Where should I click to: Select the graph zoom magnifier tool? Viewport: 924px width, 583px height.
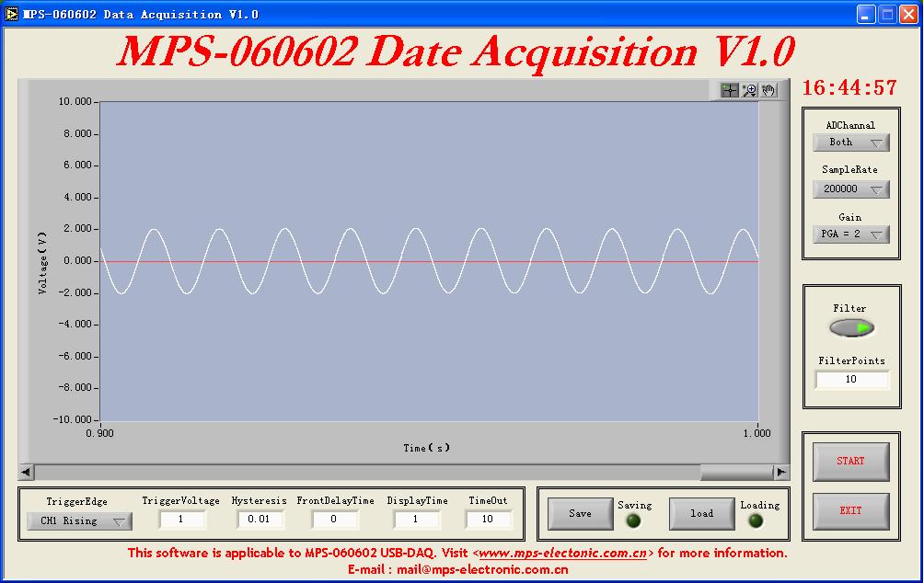[x=749, y=90]
